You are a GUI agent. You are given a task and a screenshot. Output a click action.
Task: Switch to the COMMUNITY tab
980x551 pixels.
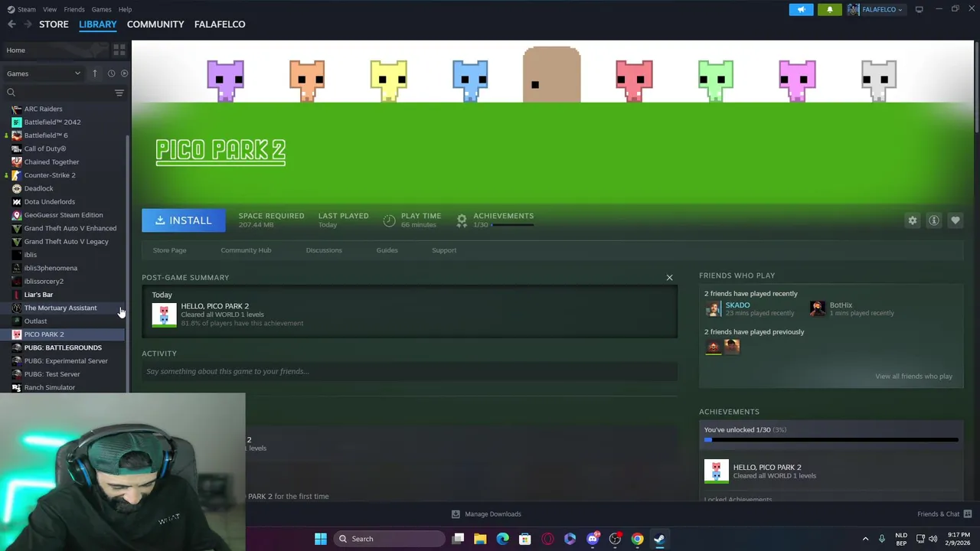[x=155, y=24]
